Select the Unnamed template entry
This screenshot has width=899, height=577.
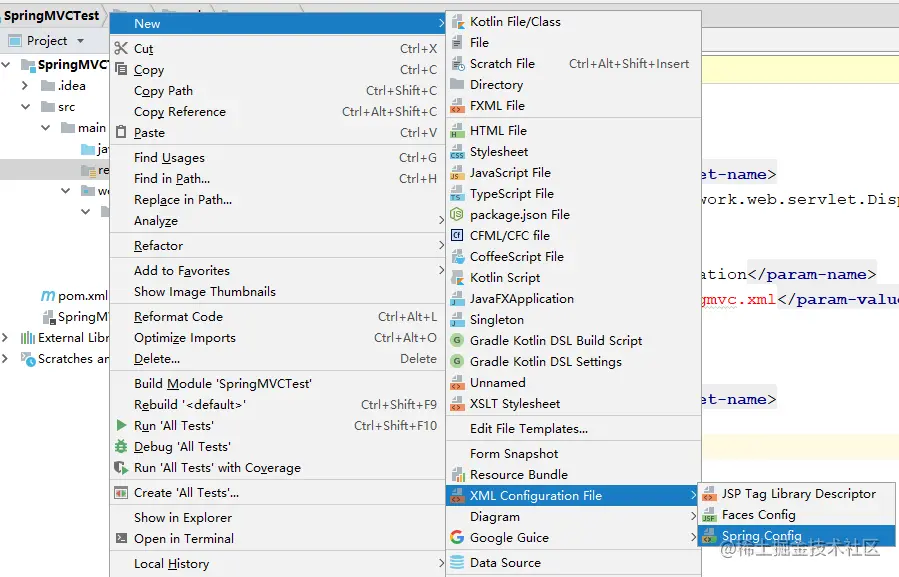coord(573,383)
